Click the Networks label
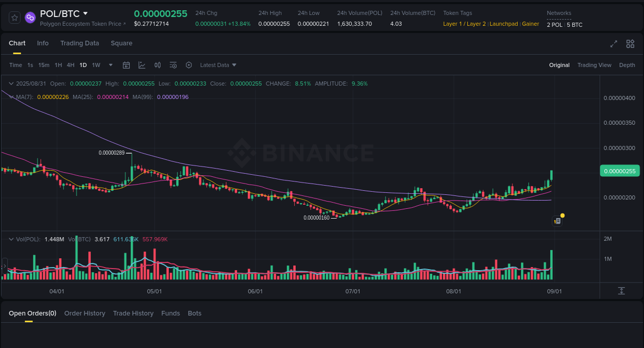Screen dimensions: 644x348 559,13
